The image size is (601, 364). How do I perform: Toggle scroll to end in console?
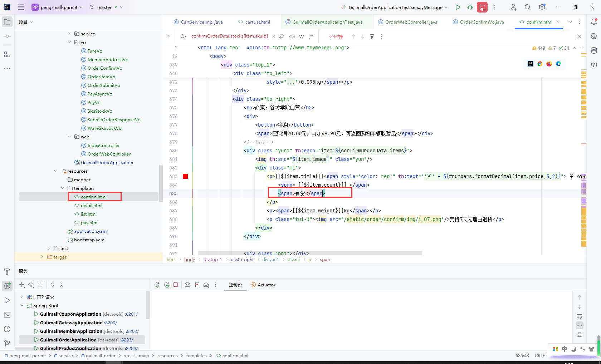click(x=580, y=325)
